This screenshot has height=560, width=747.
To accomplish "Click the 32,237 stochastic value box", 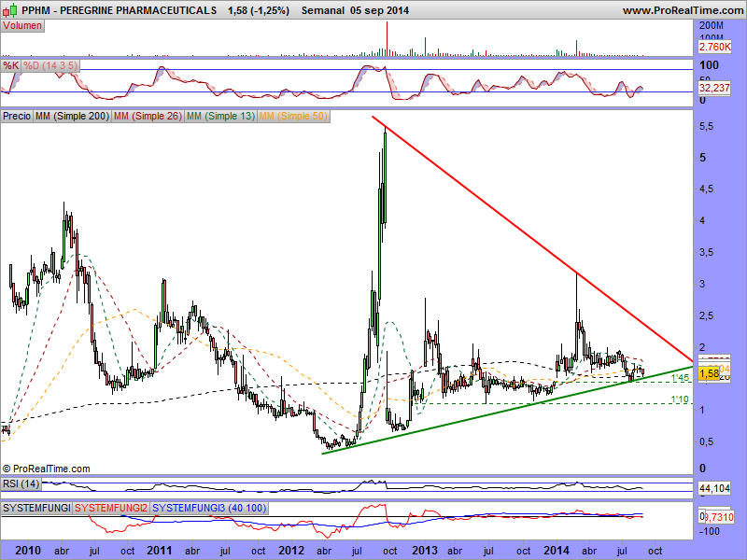I will coord(714,88).
